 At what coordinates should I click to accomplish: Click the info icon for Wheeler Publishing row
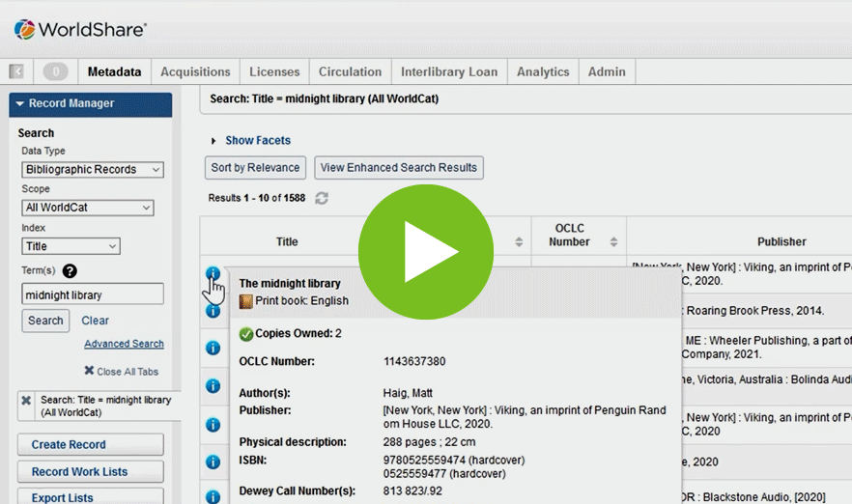click(x=213, y=348)
